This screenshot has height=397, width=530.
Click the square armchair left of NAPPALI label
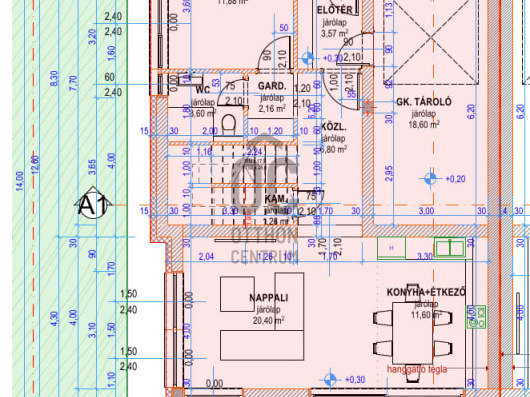click(237, 294)
